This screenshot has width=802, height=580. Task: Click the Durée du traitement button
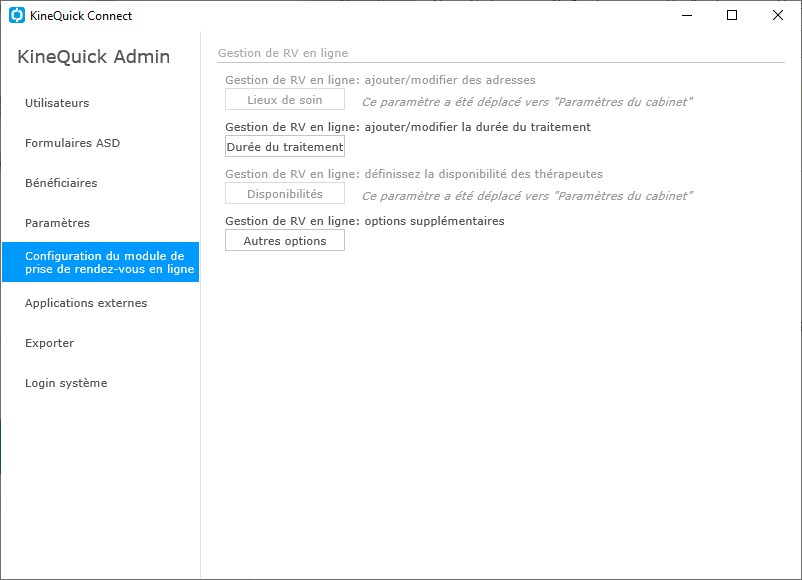[285, 147]
